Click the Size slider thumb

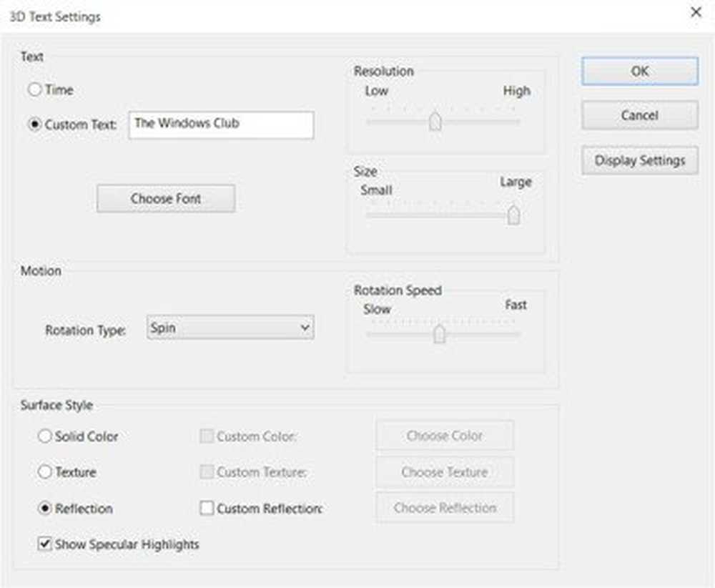tap(513, 215)
